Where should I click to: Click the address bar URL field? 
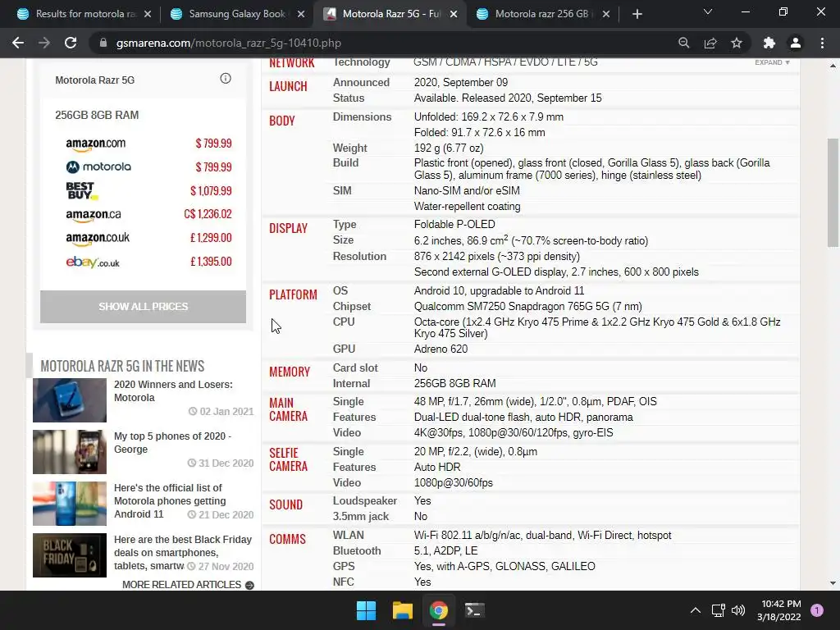pos(386,43)
